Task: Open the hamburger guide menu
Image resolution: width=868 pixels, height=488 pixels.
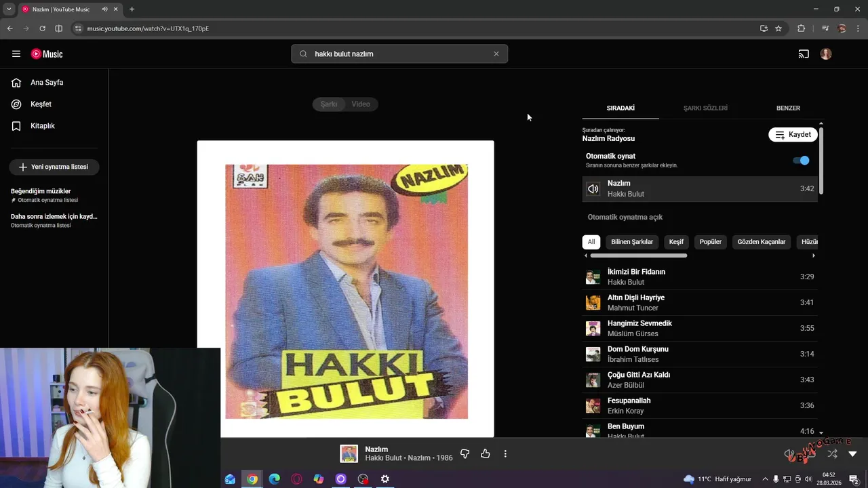Action: coord(16,54)
